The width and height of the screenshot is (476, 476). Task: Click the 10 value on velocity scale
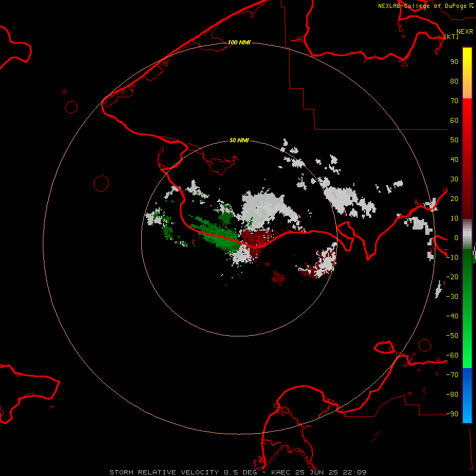(x=454, y=218)
